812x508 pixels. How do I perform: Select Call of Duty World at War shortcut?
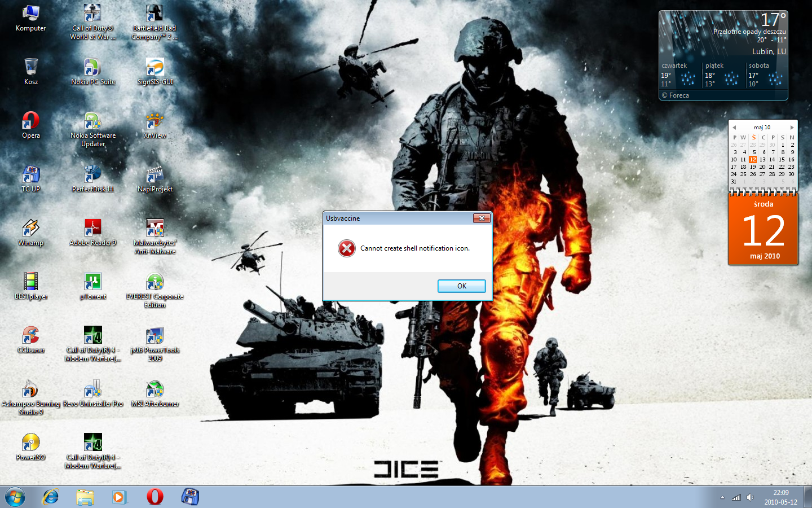coord(93,23)
